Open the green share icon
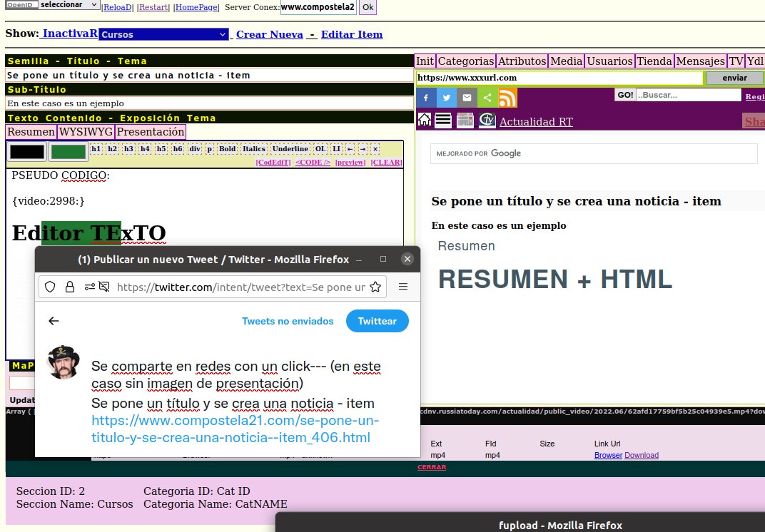Viewport: 765px width, 532px height. click(487, 98)
